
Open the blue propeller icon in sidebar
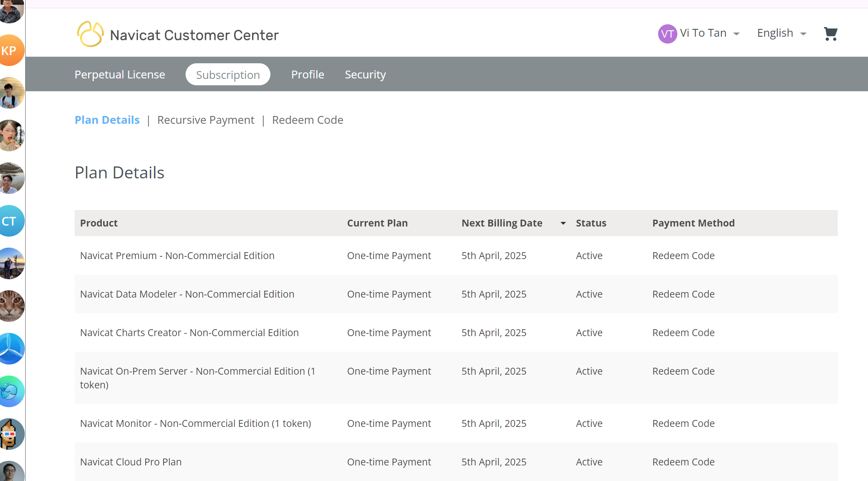tap(10, 349)
